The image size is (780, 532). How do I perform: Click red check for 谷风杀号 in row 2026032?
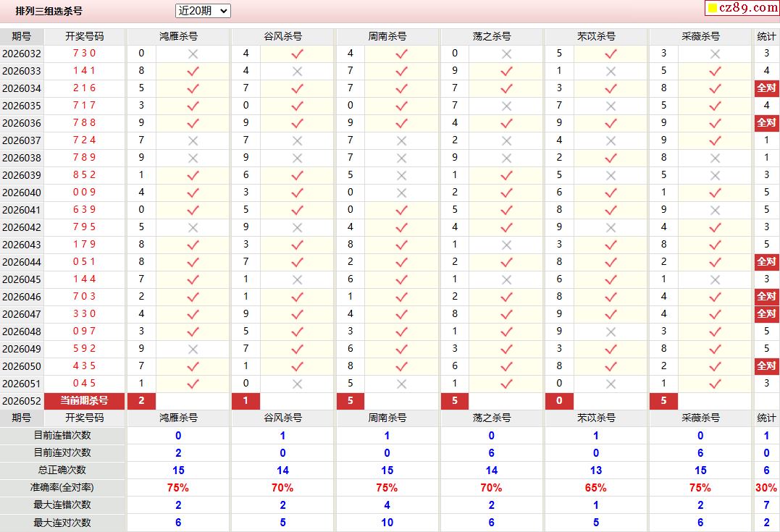pos(297,54)
